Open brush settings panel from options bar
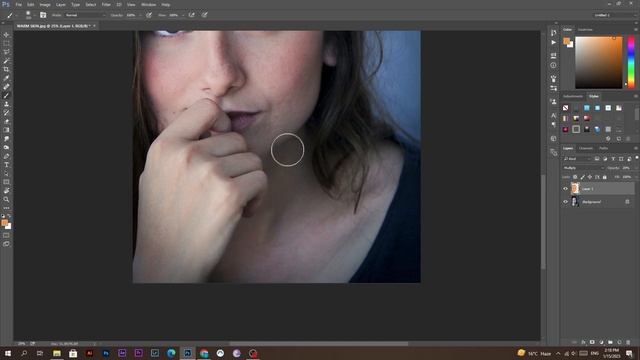This screenshot has width=640, height=360. (43, 15)
